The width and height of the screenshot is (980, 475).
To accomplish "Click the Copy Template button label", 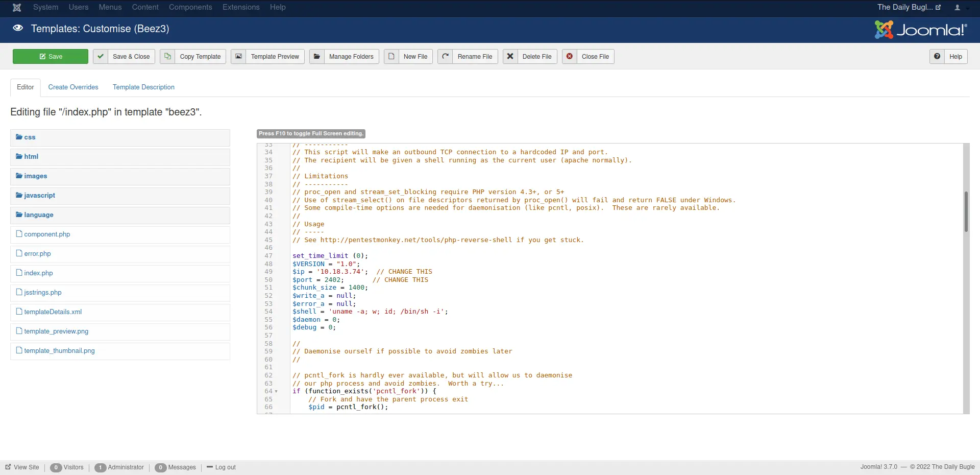I will [200, 57].
